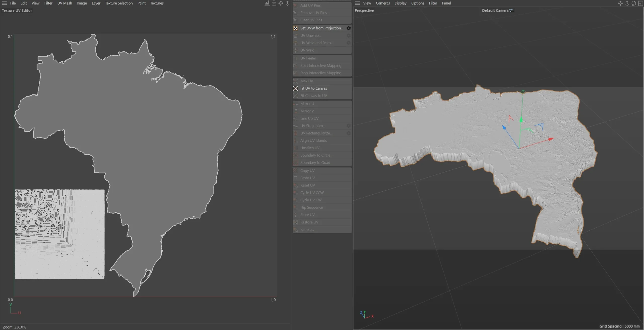The image size is (644, 330).
Task: Toggle the lock icon in the UV editor toolbar
Action: point(274,3)
